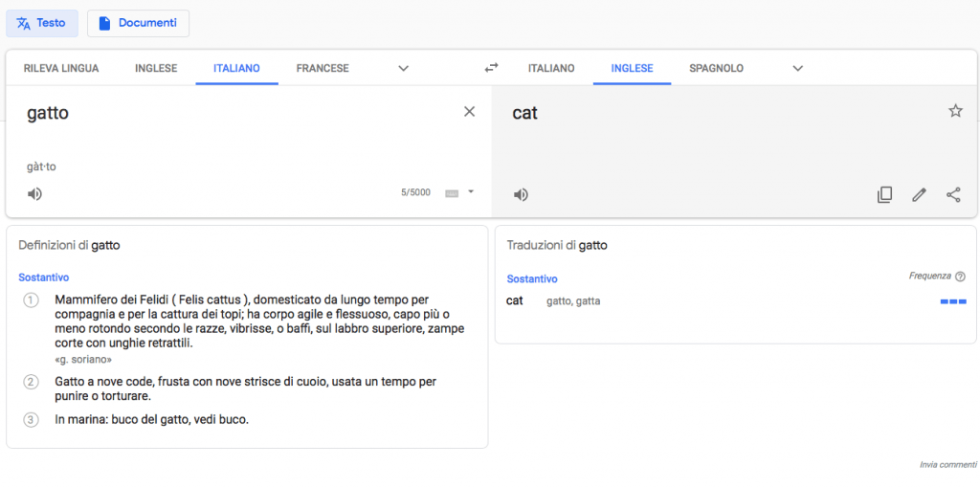Viewport: 980px width, 488px height.
Task: Open Frequenza help question icon
Action: tap(961, 277)
